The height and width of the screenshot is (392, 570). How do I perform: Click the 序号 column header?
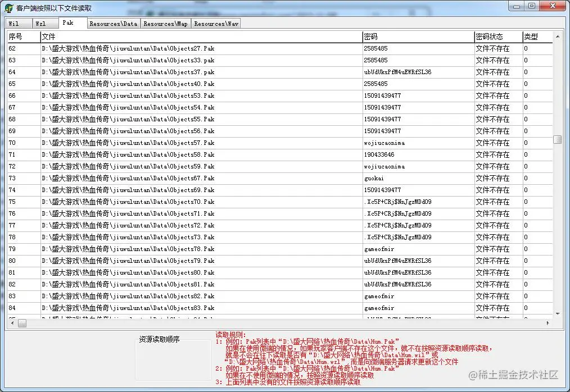click(24, 37)
